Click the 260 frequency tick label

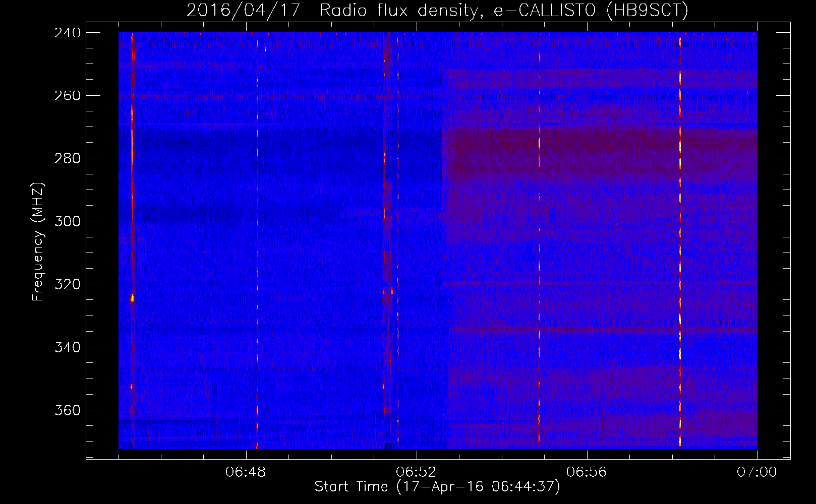point(68,96)
